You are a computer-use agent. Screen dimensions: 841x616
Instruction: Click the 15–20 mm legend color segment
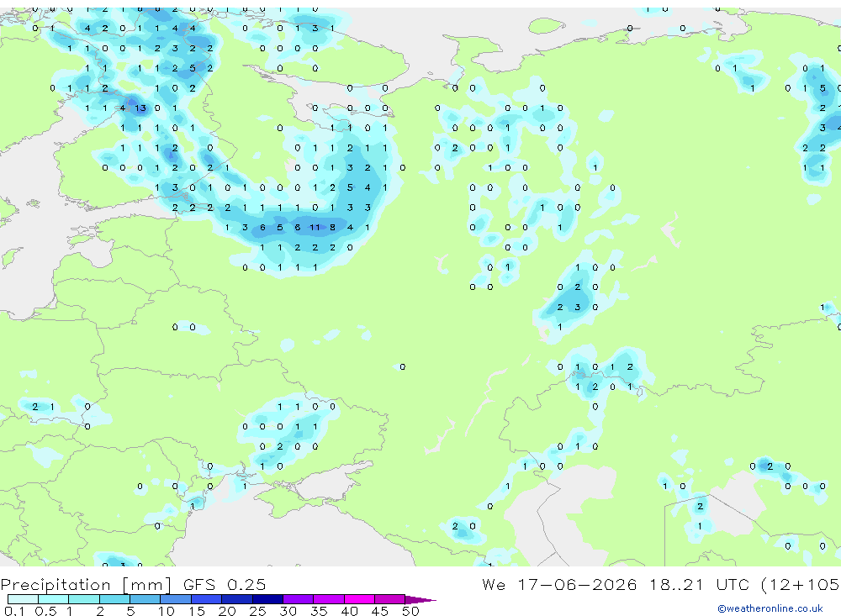[207, 599]
